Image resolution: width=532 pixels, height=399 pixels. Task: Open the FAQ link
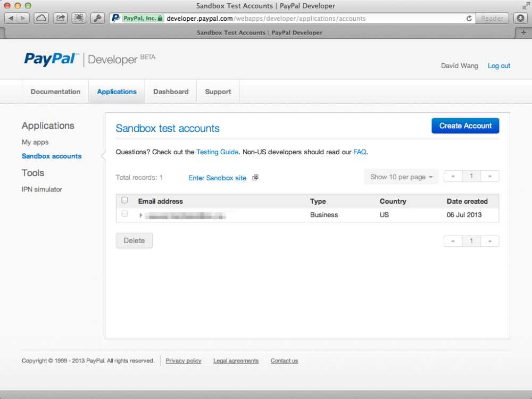[360, 152]
